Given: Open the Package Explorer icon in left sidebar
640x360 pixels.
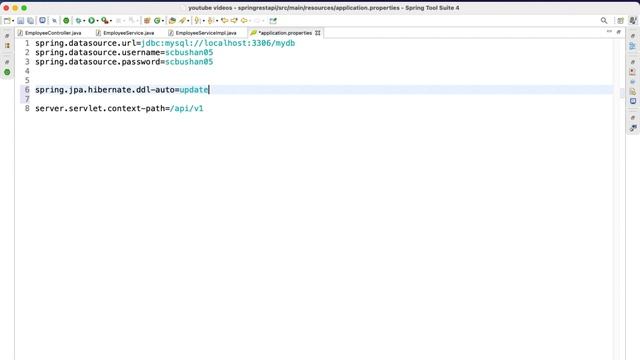Looking at the screenshot, I should [7, 46].
